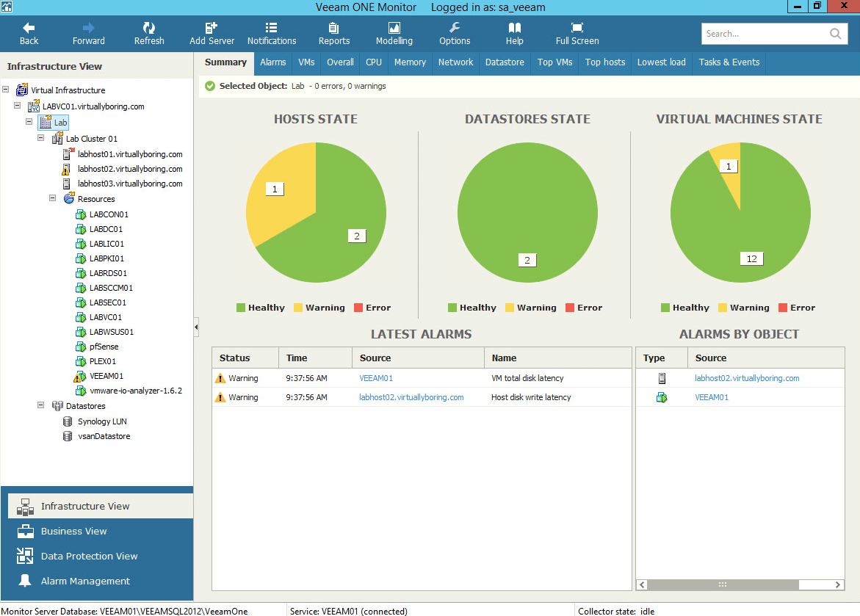Select PLEX01 in the infrastructure tree
Image resolution: width=860 pixels, height=616 pixels.
click(x=103, y=361)
